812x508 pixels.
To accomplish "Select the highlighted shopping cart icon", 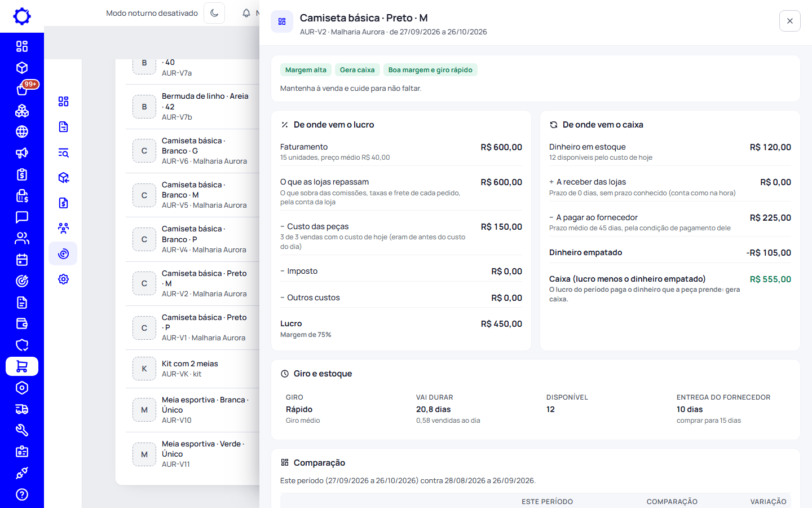I will point(22,366).
